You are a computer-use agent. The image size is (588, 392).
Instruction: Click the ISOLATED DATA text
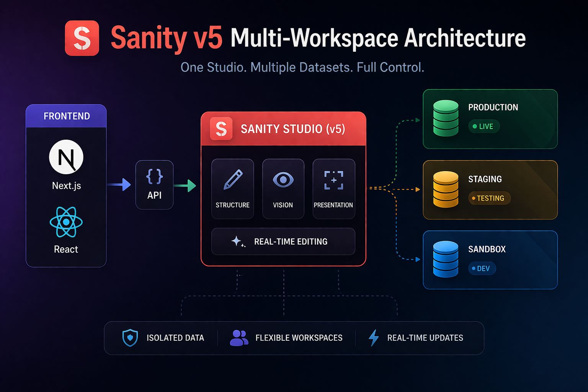[175, 338]
